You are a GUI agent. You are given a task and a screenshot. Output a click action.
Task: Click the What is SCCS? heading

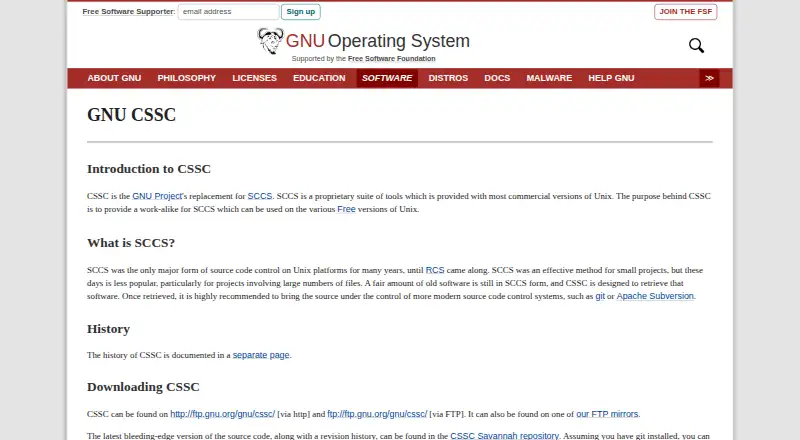(131, 243)
